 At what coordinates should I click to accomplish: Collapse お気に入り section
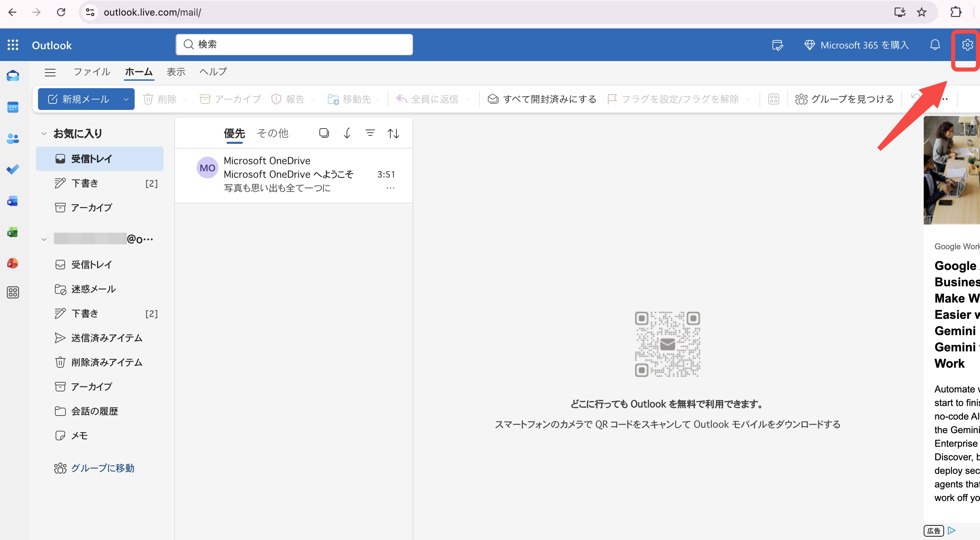[44, 134]
